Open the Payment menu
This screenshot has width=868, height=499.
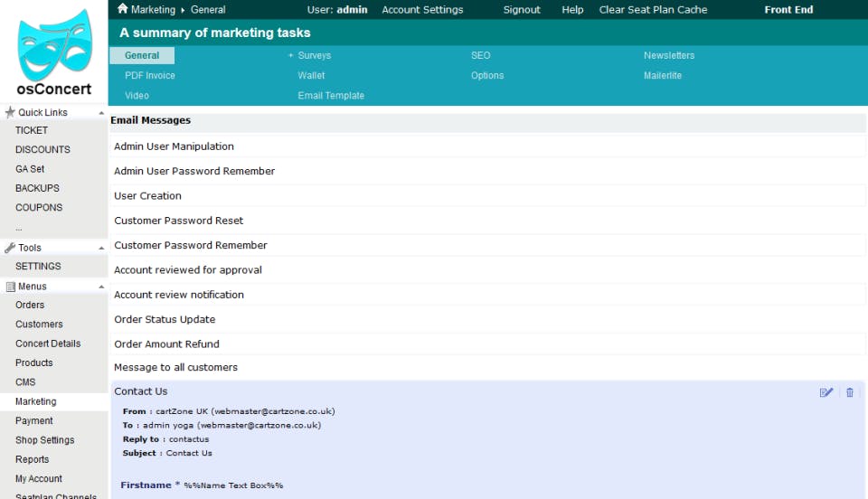point(34,421)
